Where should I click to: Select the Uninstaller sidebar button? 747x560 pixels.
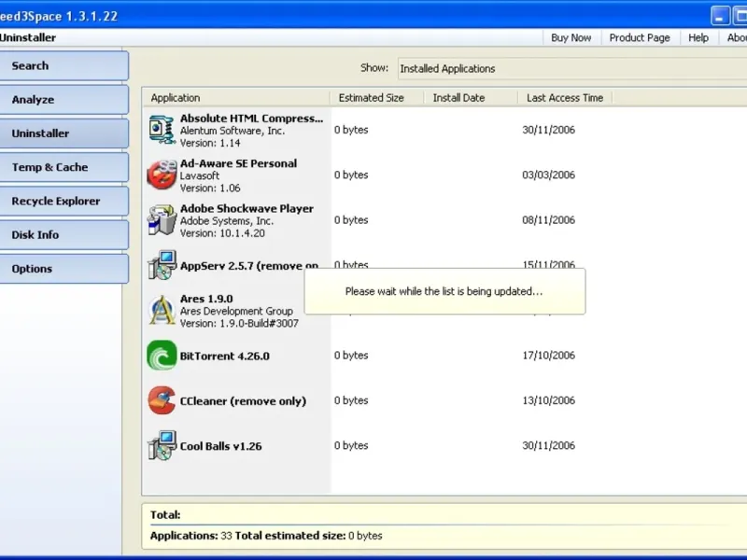pos(63,133)
